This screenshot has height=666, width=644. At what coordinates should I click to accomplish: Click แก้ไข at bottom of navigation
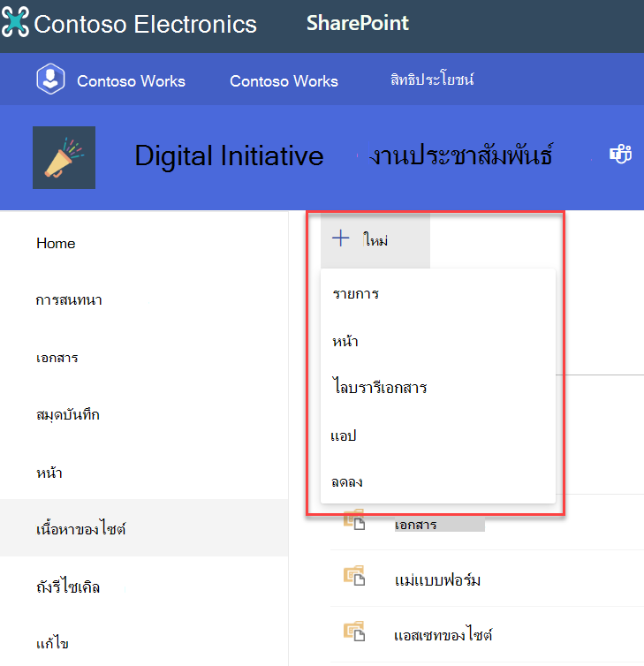(x=52, y=643)
